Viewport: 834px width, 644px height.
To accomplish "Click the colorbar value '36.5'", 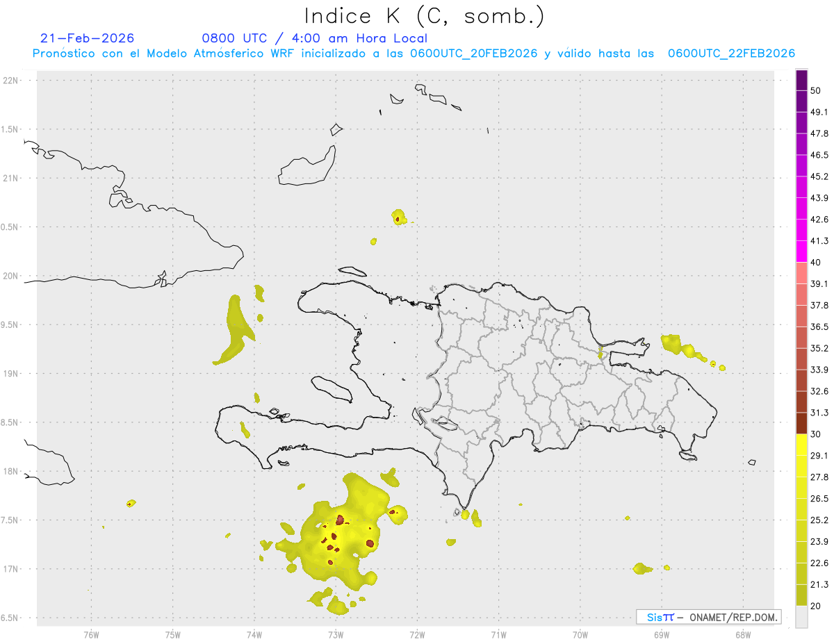I will [x=819, y=327].
